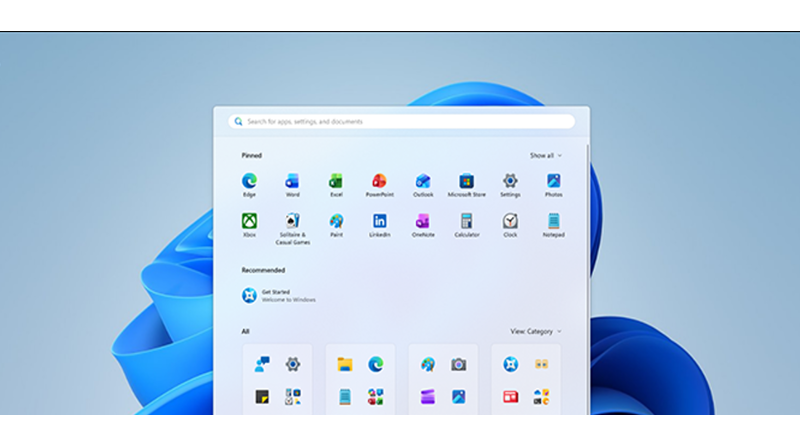Image resolution: width=800 pixels, height=445 pixels.
Task: Open Clipchamp in the All section
Action: pyautogui.click(x=428, y=397)
